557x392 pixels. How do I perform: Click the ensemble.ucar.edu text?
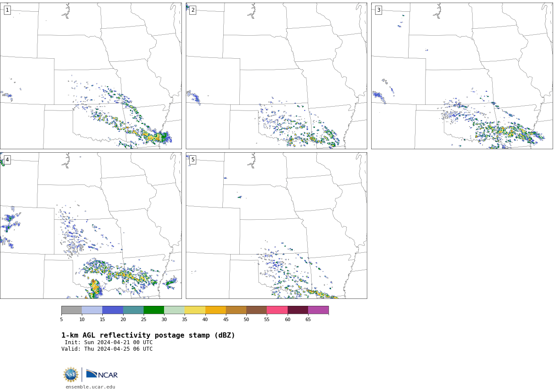tap(91, 387)
